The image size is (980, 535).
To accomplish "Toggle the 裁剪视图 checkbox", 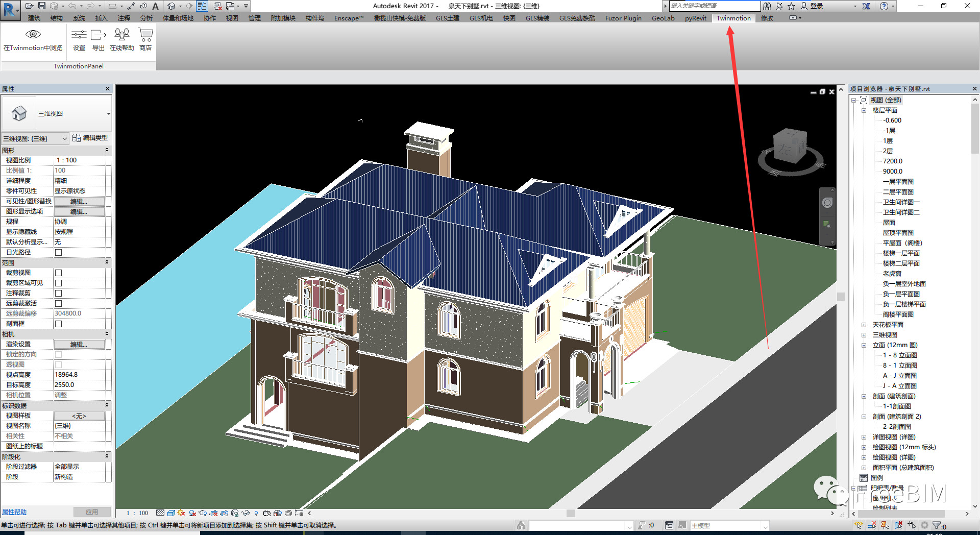I will tap(58, 273).
